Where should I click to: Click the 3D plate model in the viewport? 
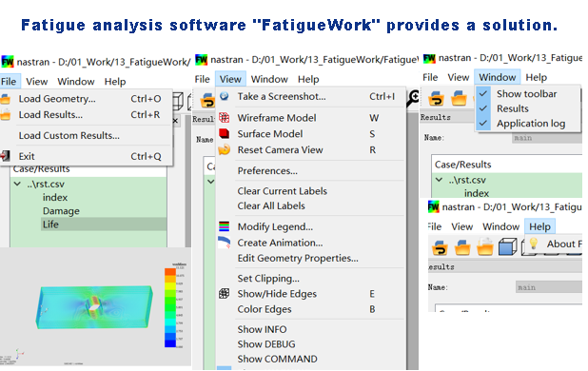click(94, 307)
